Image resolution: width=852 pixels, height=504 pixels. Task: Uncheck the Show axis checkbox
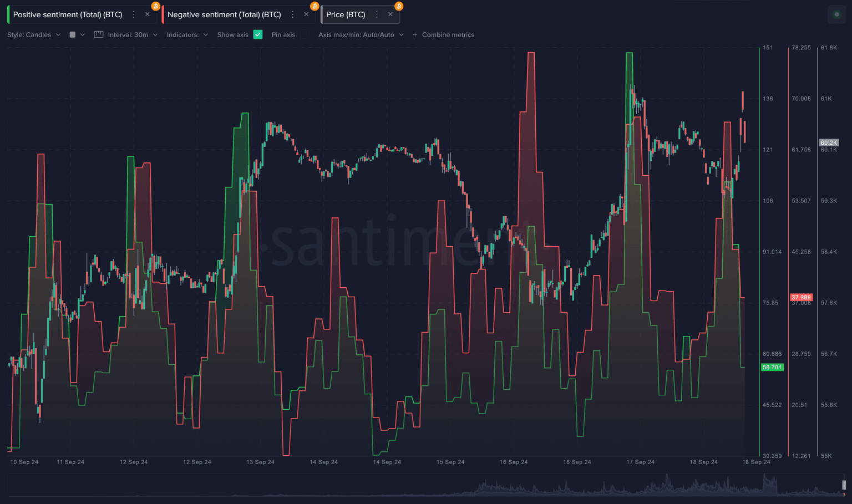click(x=258, y=34)
